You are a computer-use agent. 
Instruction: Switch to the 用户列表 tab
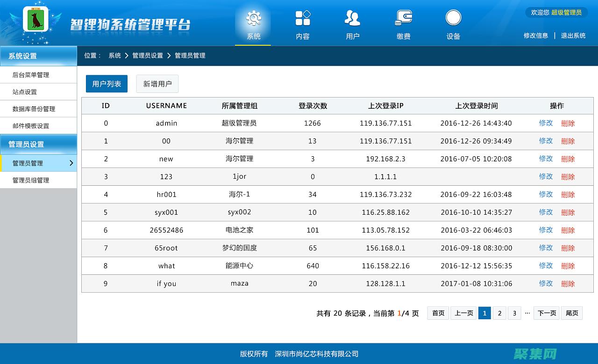tap(107, 84)
